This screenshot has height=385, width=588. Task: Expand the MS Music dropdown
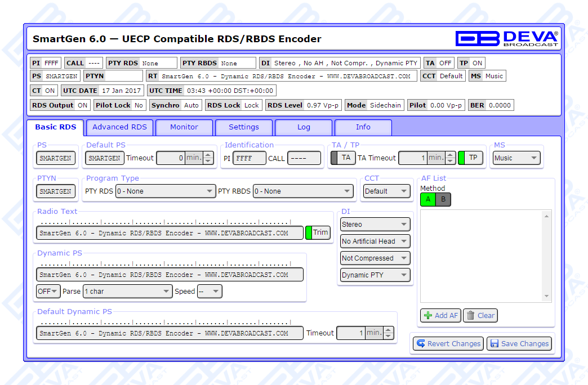516,158
